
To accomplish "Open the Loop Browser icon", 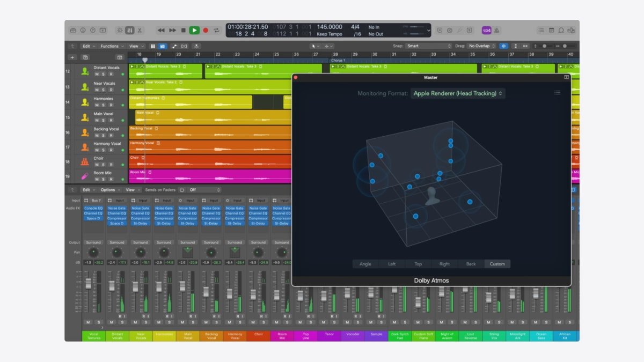I will coord(561,31).
